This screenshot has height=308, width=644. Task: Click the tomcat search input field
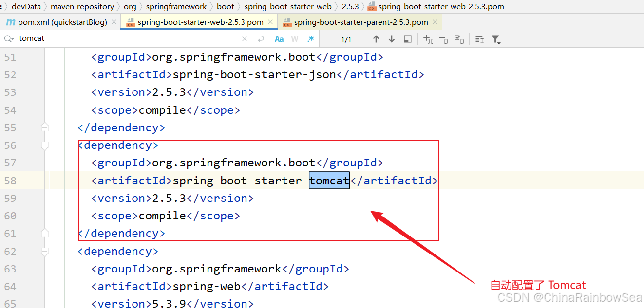coord(127,39)
